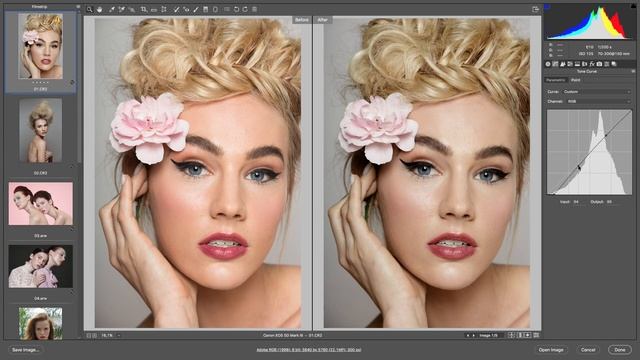Click the Open Image button
This screenshot has width=640, height=360.
point(551,350)
